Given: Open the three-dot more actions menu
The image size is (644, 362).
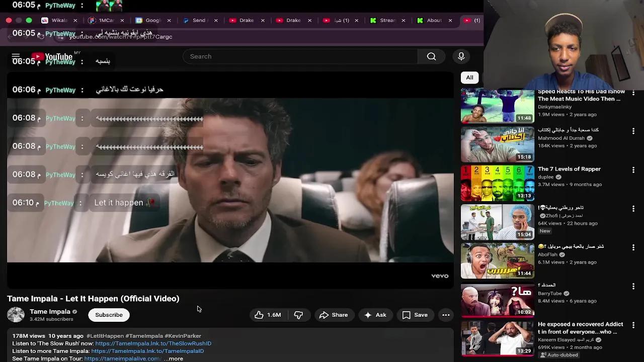Looking at the screenshot, I should point(446,315).
